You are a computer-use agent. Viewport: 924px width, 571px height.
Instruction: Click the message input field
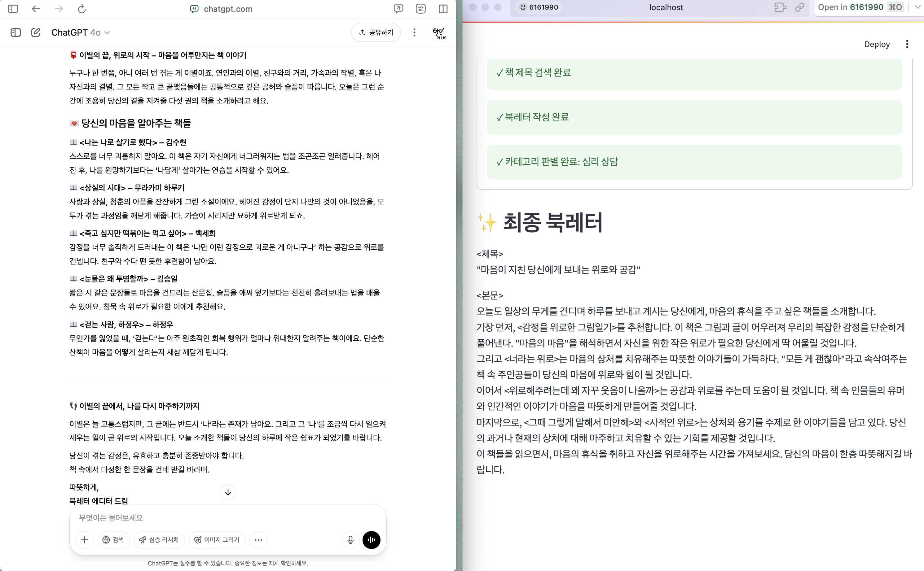point(227,517)
